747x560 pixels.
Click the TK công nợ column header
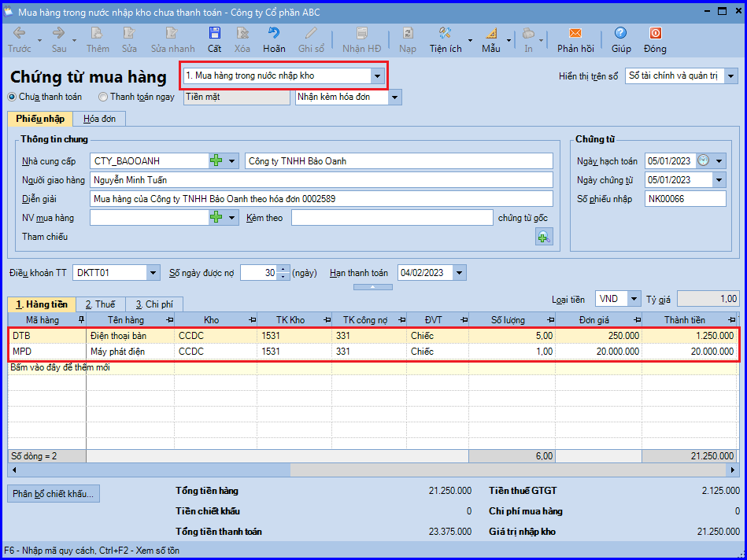369,319
